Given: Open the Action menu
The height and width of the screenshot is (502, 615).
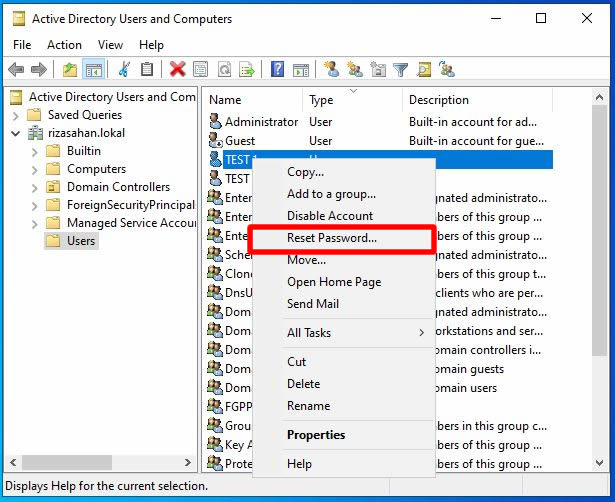Looking at the screenshot, I should [x=64, y=45].
